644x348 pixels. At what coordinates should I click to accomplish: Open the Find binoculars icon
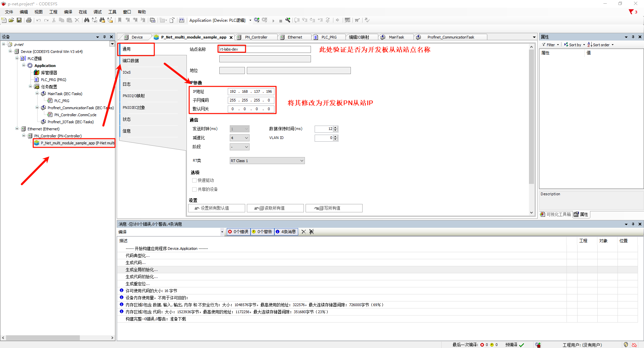(87, 20)
